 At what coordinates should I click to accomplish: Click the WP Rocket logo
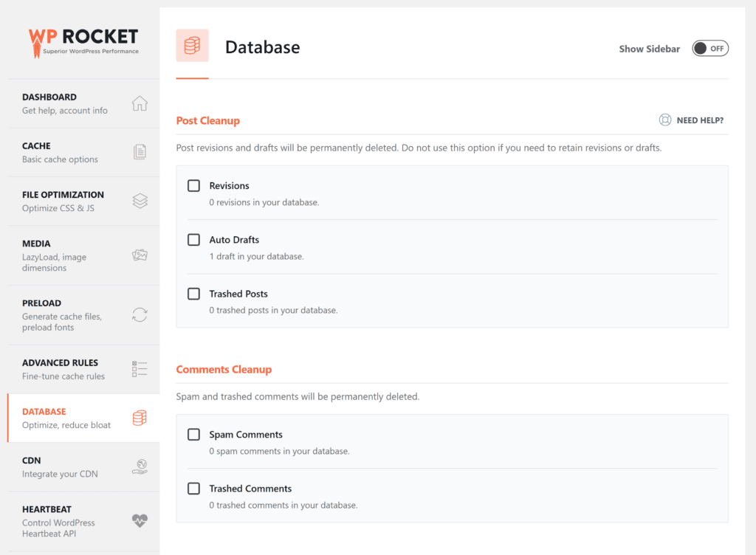tap(83, 42)
